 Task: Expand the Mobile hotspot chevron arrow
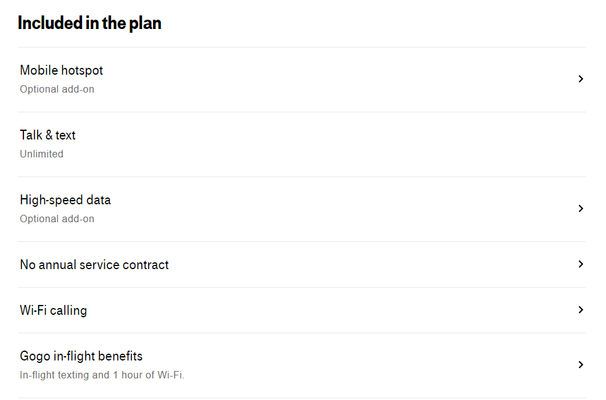tap(580, 79)
